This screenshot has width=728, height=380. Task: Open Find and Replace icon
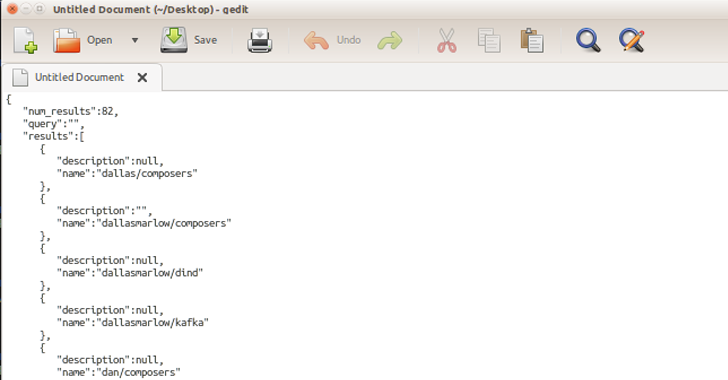[x=631, y=40]
